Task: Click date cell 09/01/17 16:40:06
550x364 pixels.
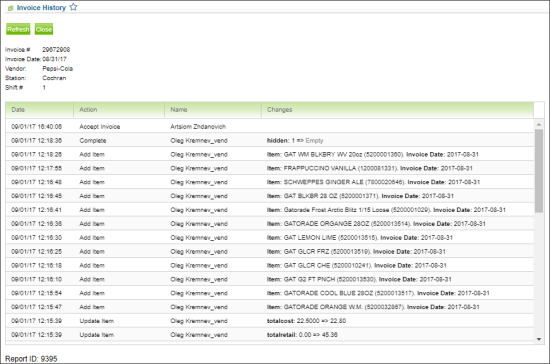Action: [x=36, y=127]
